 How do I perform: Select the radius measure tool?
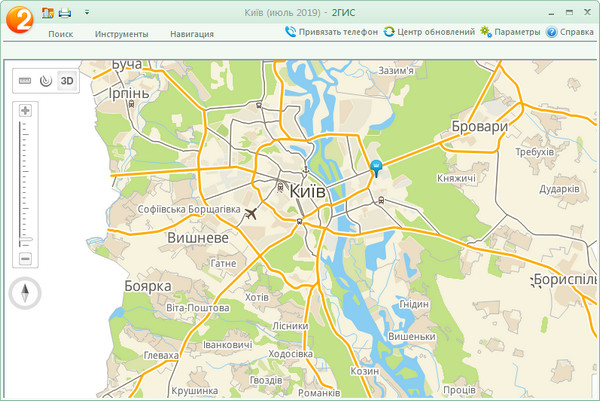pos(45,81)
